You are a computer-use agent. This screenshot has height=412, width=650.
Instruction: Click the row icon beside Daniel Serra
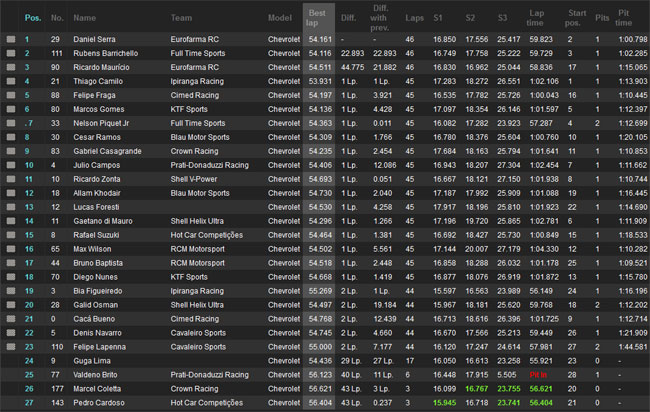pyautogui.click(x=11, y=39)
